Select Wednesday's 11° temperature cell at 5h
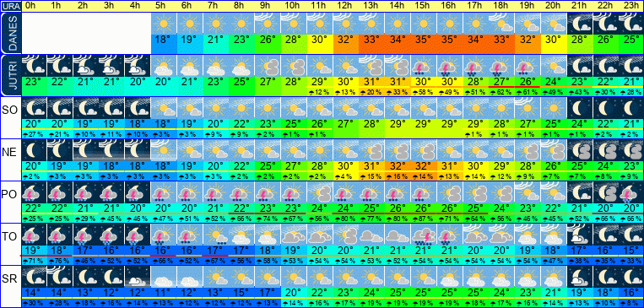Image resolution: width=644 pixels, height=308 pixels. point(164,293)
